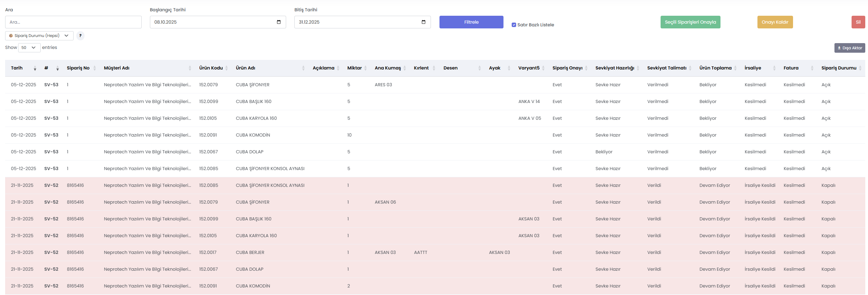Click Seçili Siparişleri Onayla button
Screen dimensions: 868x295
click(690, 22)
